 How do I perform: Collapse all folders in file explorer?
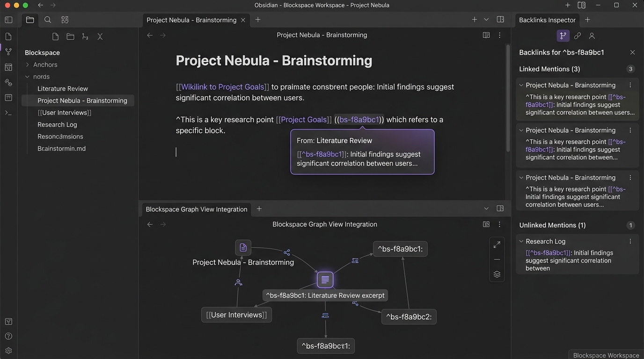pos(100,36)
